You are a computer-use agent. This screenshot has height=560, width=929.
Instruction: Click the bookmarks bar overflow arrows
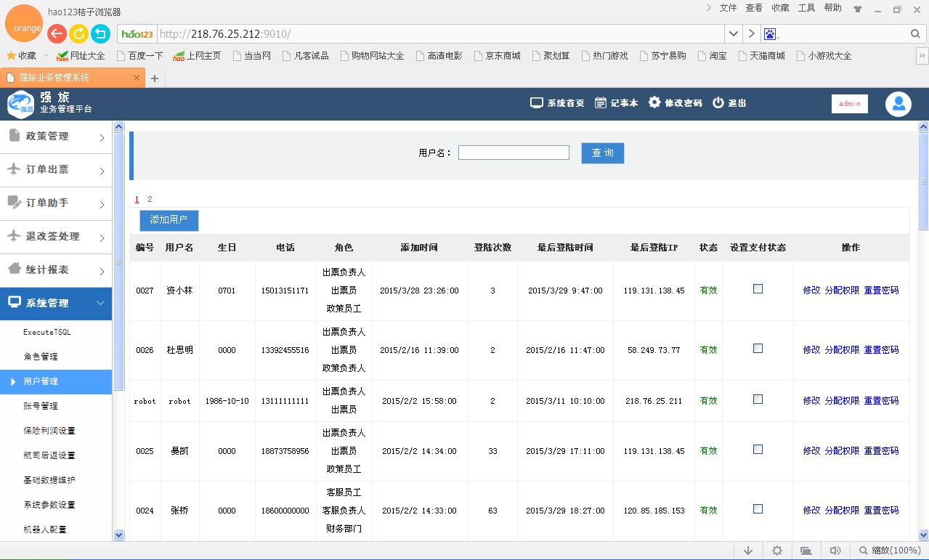tap(922, 55)
